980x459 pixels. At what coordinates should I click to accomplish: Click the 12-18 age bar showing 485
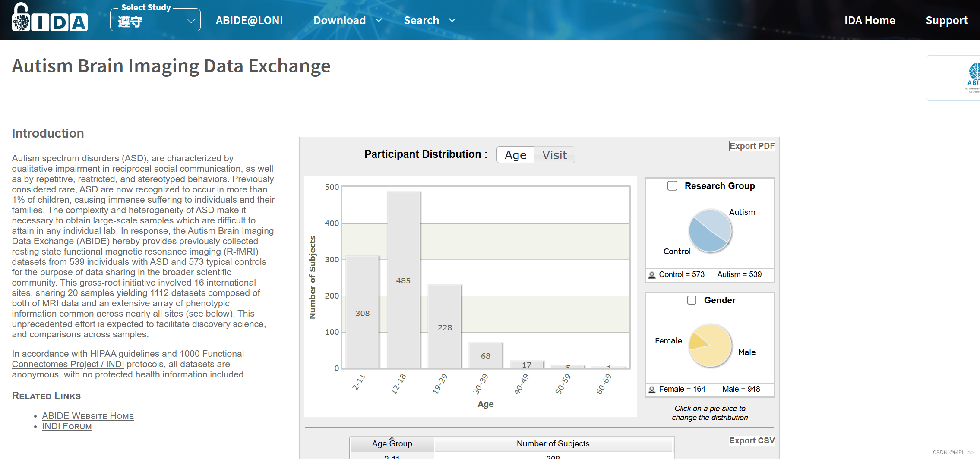[403, 280]
